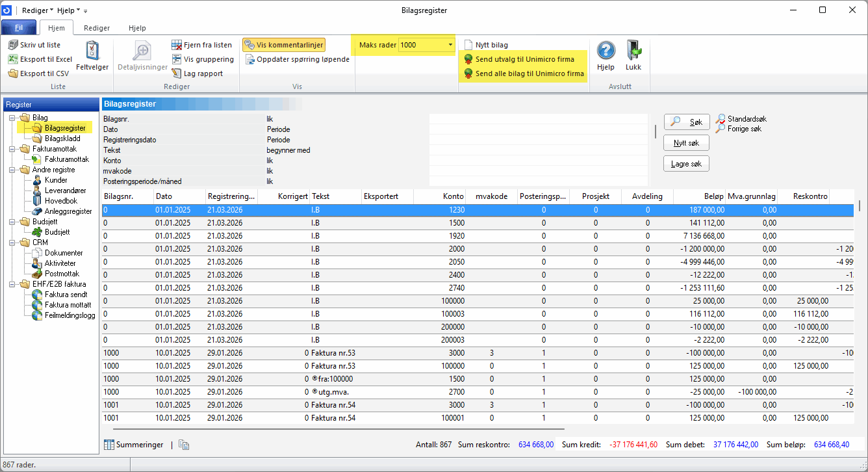The width and height of the screenshot is (868, 472).
Task: Open the Fil menu tab
Action: 19,28
